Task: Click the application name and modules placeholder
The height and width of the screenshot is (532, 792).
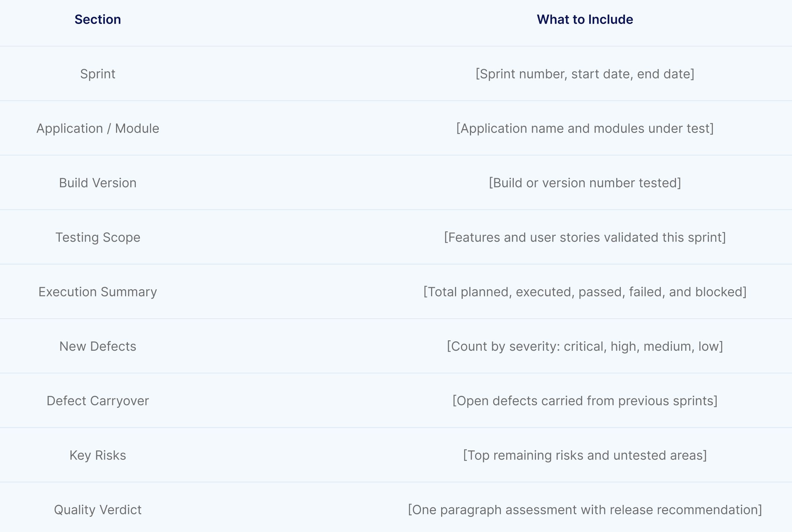Action: point(585,128)
